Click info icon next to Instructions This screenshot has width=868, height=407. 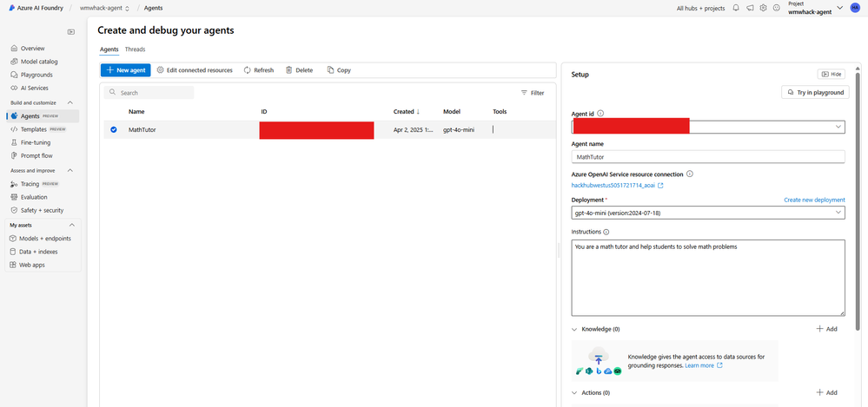[x=606, y=232]
